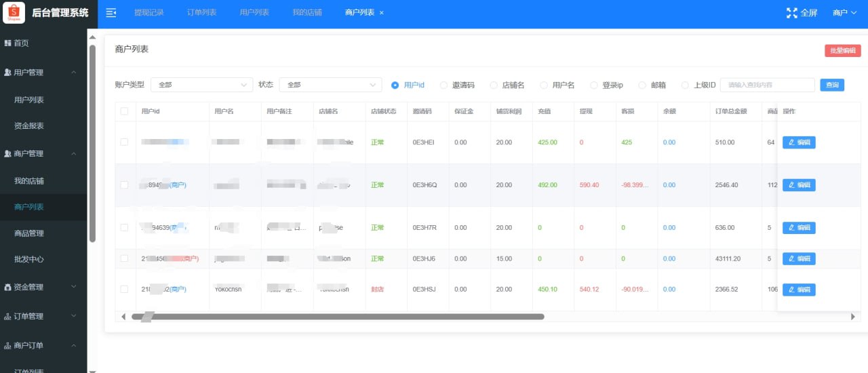This screenshot has height=373, width=868.
Task: Select the 邮箱 radio option
Action: point(642,85)
